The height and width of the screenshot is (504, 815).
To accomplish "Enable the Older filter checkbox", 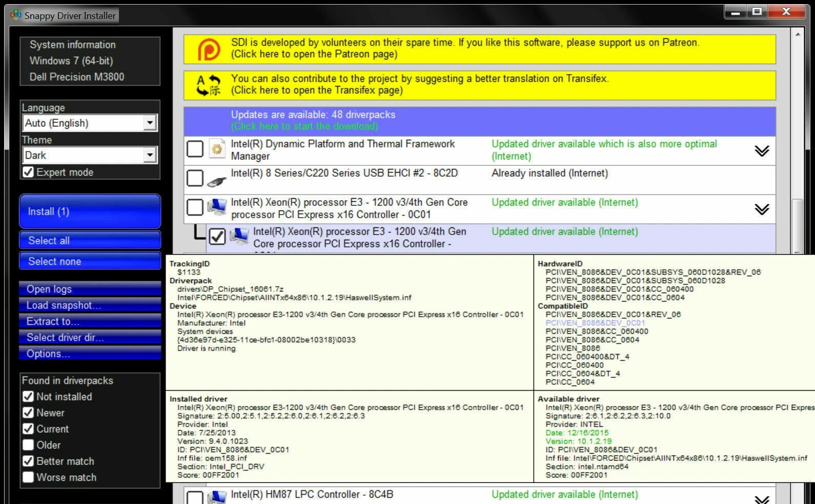I will [x=28, y=445].
